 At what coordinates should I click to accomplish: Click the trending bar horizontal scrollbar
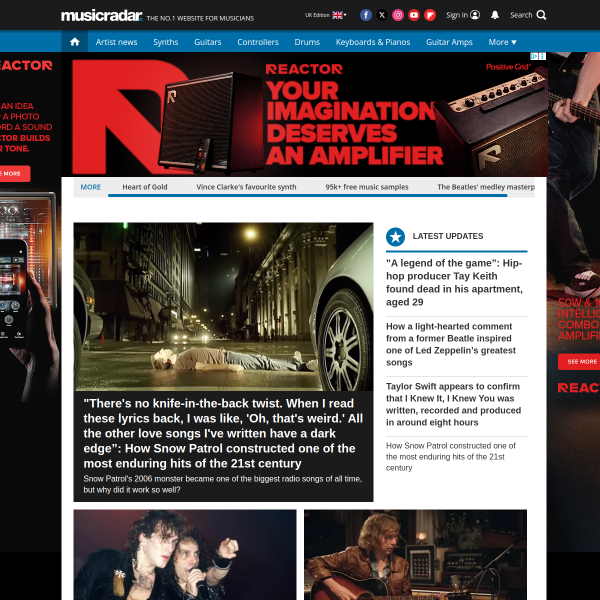point(308,196)
